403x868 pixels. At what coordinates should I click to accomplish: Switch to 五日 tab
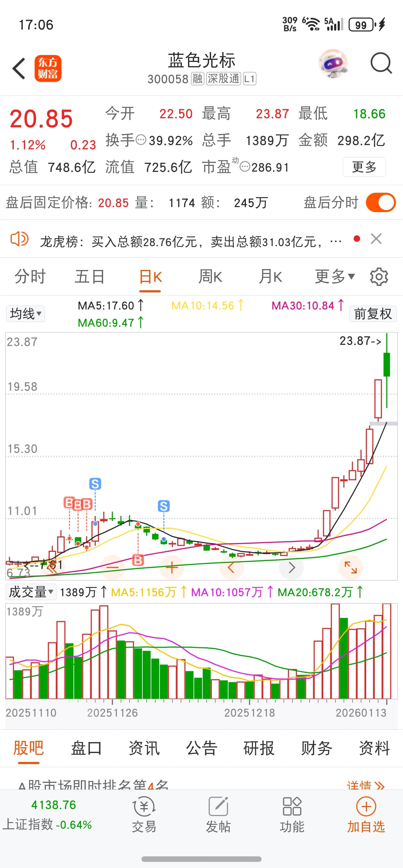pyautogui.click(x=89, y=277)
